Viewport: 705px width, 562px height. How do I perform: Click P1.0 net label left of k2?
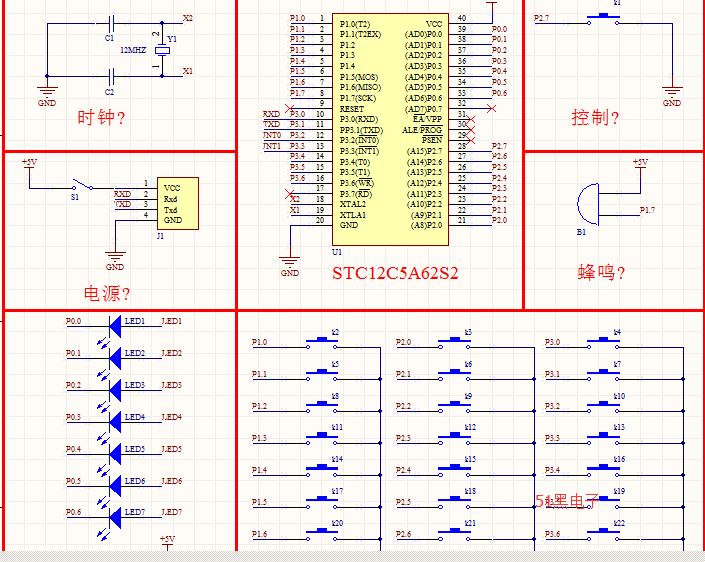[x=259, y=342]
